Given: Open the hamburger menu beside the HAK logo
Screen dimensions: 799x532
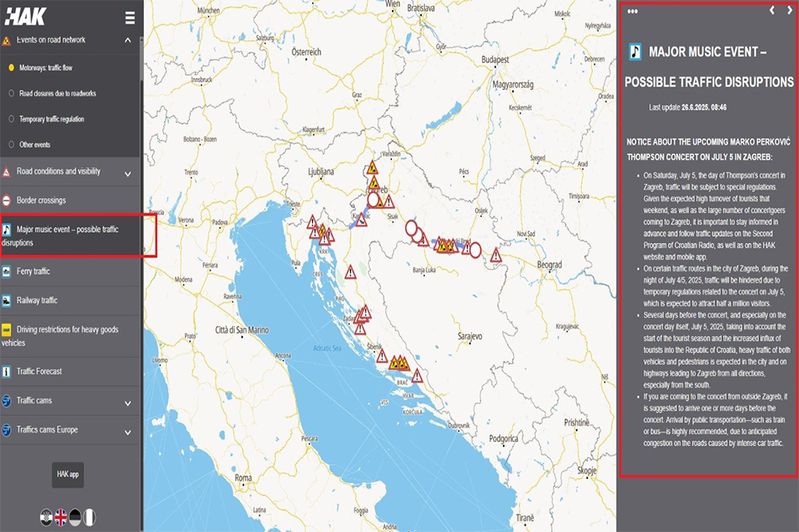Looking at the screenshot, I should pyautogui.click(x=130, y=18).
